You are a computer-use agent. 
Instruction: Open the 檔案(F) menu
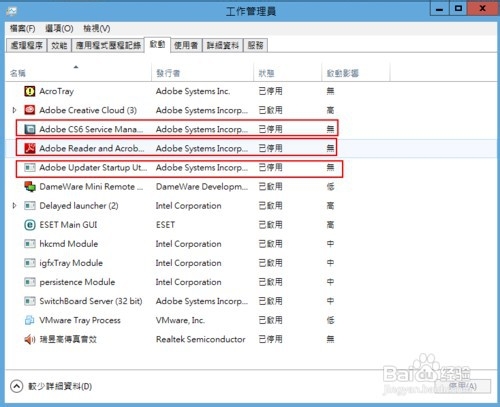pos(22,29)
